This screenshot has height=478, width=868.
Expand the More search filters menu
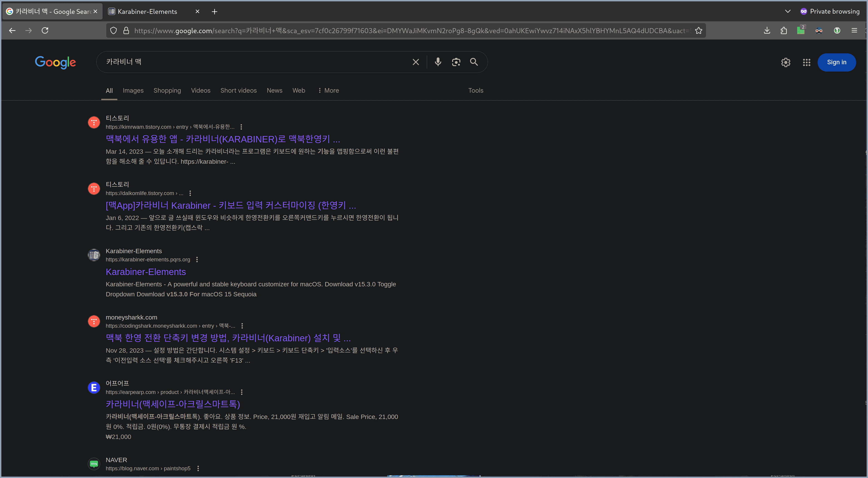pyautogui.click(x=328, y=91)
